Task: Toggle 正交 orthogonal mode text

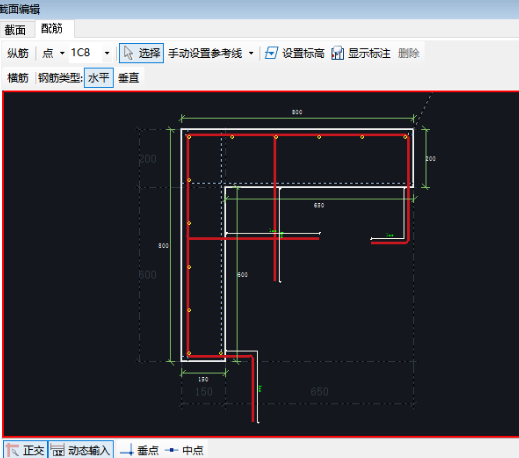Action: 34,451
